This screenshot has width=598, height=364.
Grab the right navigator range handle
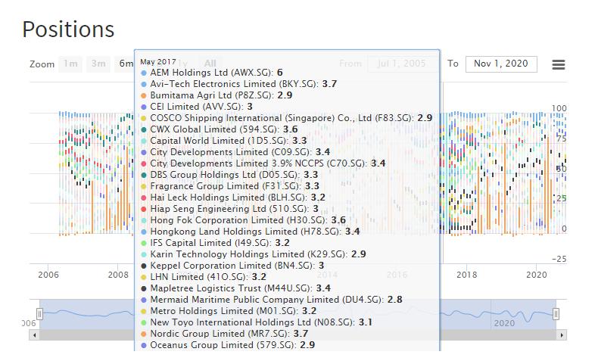556,314
